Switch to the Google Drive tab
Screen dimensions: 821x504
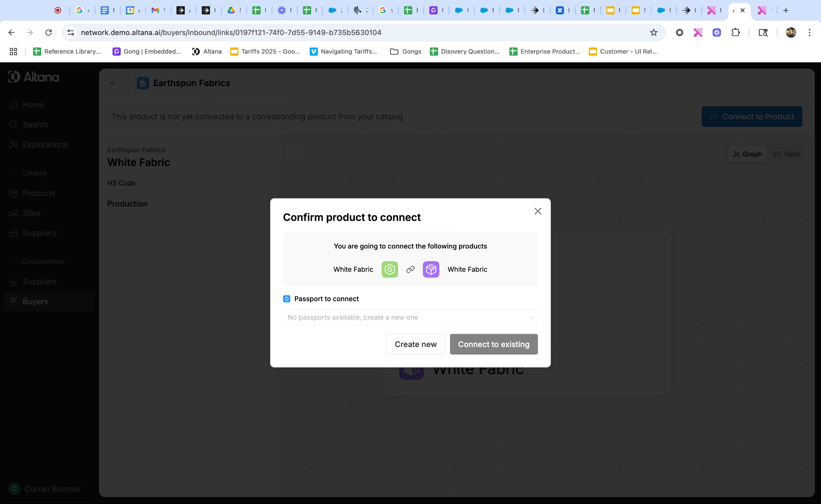tap(231, 10)
